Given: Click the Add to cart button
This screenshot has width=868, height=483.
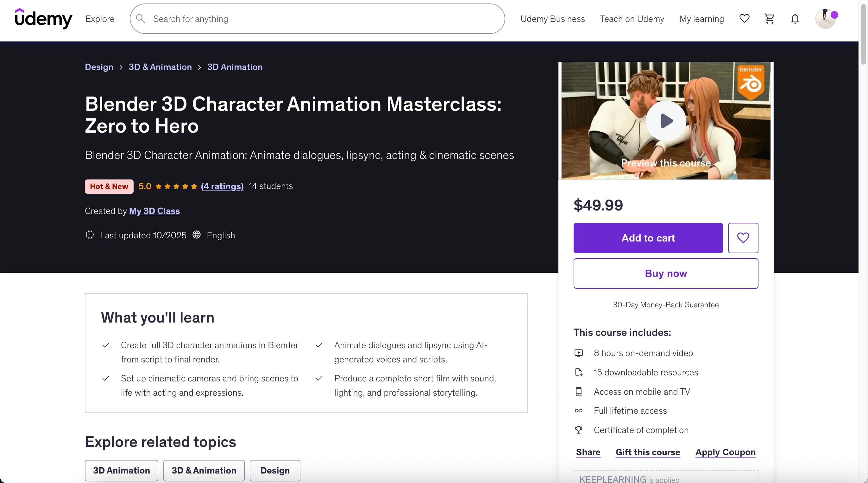Looking at the screenshot, I should tap(648, 238).
